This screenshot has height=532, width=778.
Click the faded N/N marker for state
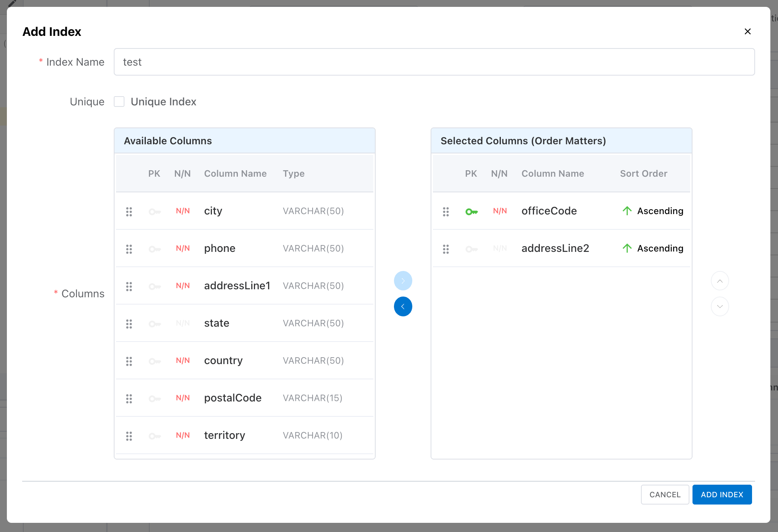click(183, 323)
